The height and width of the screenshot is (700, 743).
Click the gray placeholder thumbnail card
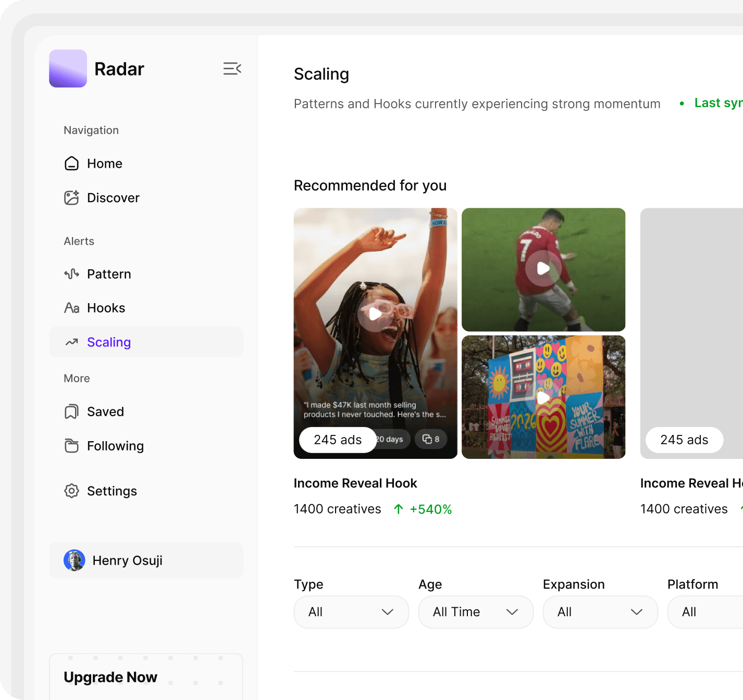(x=691, y=333)
